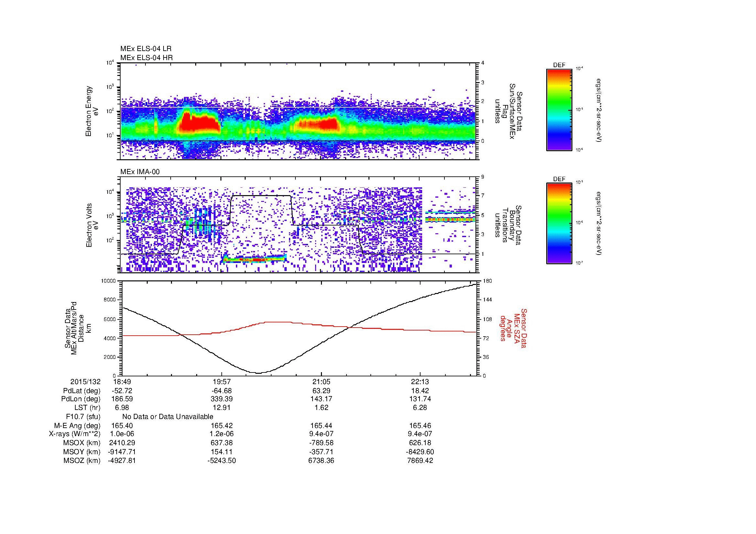Click the 'MEx ELS-04 LR' plot title
Screen dimensions: 756x534
click(x=146, y=49)
